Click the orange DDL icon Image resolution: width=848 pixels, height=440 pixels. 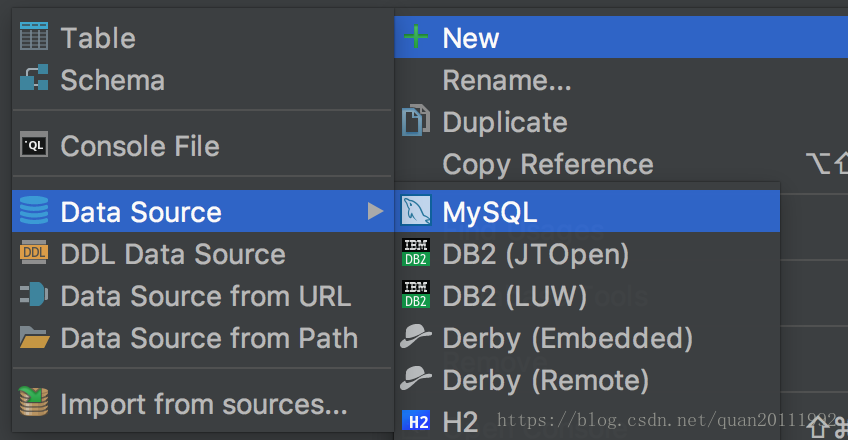34,252
